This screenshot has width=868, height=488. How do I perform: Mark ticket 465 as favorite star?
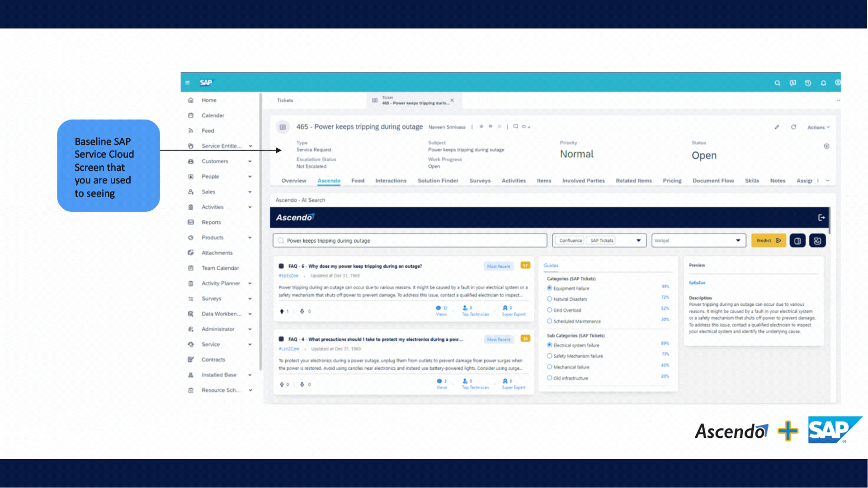pos(481,127)
